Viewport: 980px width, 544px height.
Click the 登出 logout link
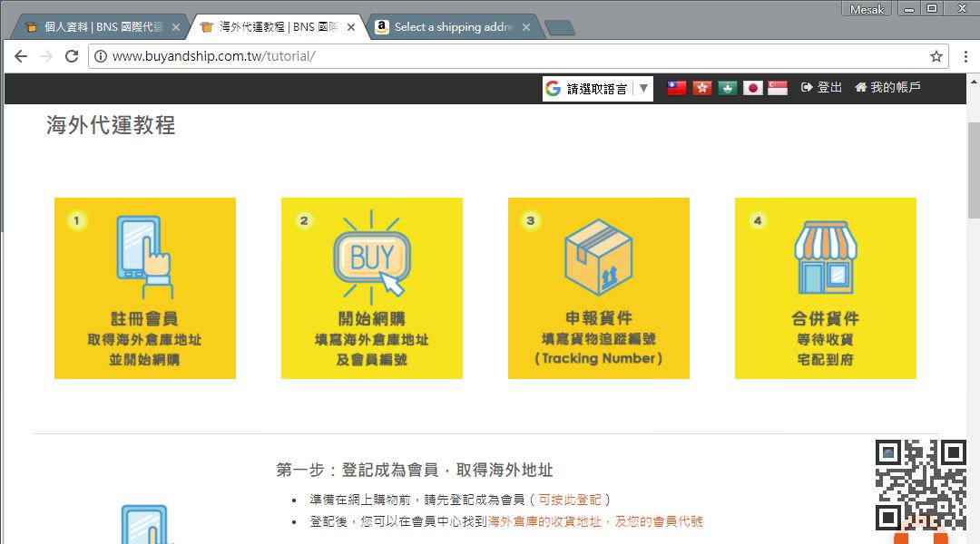pyautogui.click(x=822, y=88)
